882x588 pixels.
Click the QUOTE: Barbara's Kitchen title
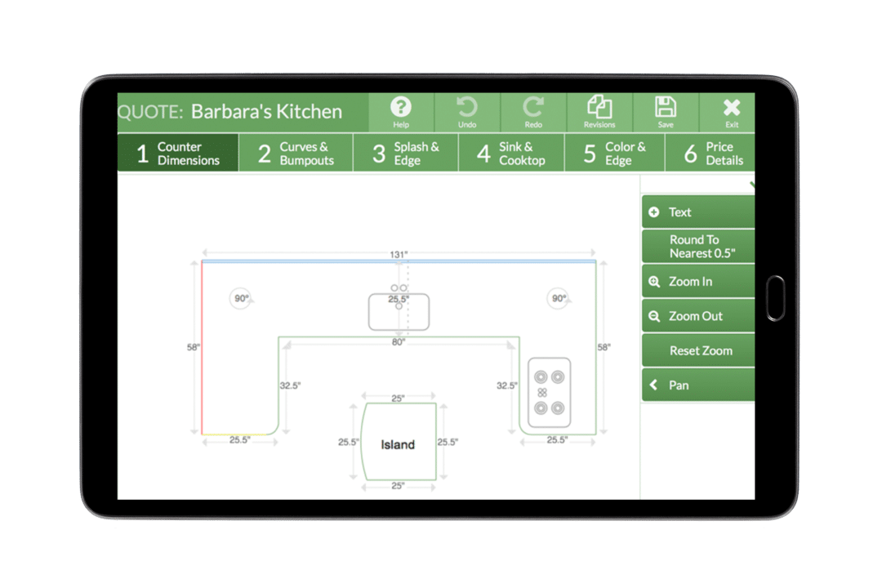click(x=229, y=111)
